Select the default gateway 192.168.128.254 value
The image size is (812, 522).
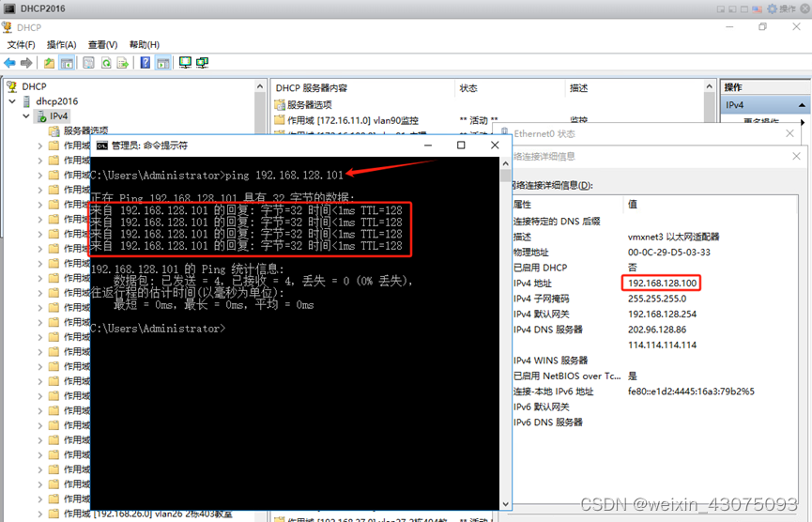click(x=662, y=314)
